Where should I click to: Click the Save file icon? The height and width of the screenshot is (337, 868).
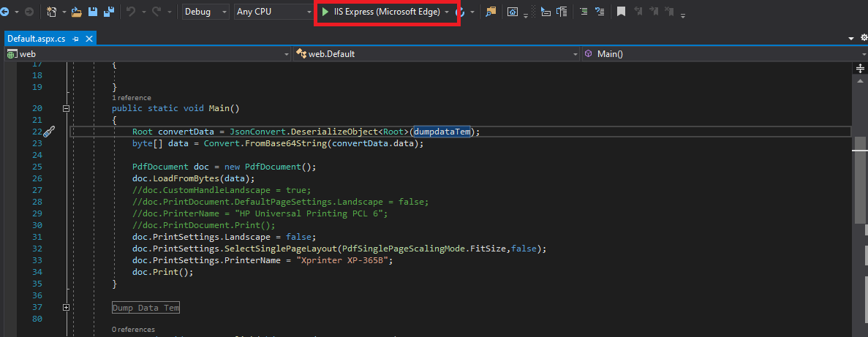tap(93, 12)
